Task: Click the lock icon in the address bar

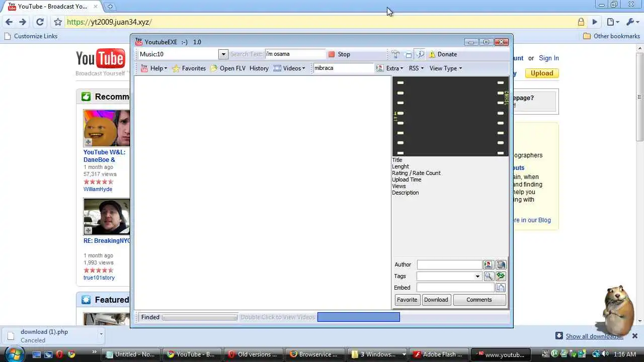Action: coord(581,22)
